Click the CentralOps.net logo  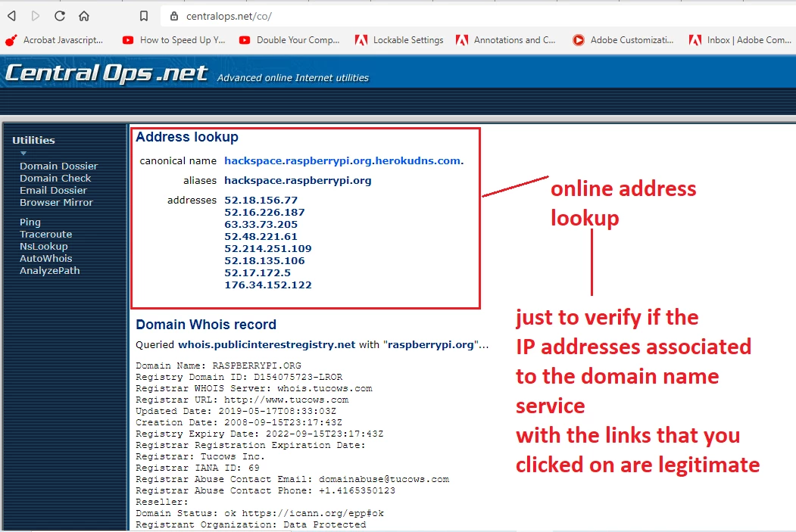[x=106, y=73]
